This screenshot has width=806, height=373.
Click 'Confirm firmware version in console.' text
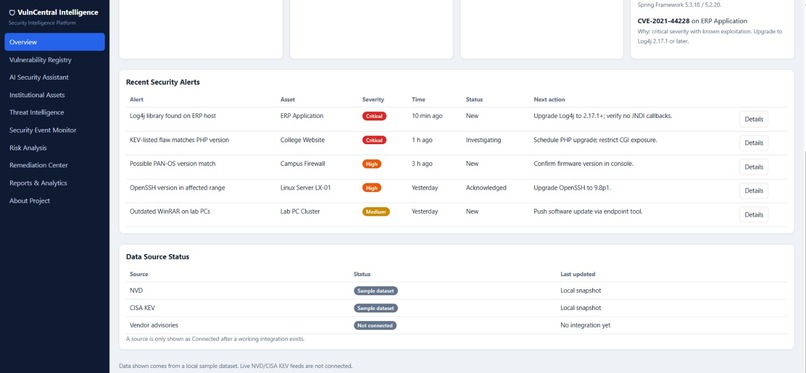click(x=583, y=164)
